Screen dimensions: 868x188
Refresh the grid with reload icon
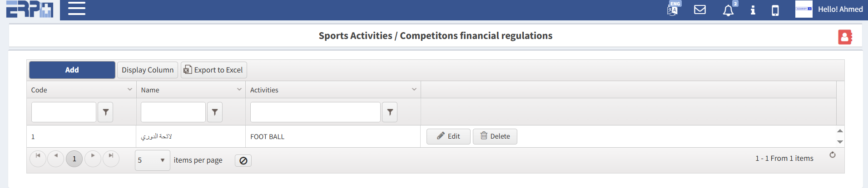833,155
